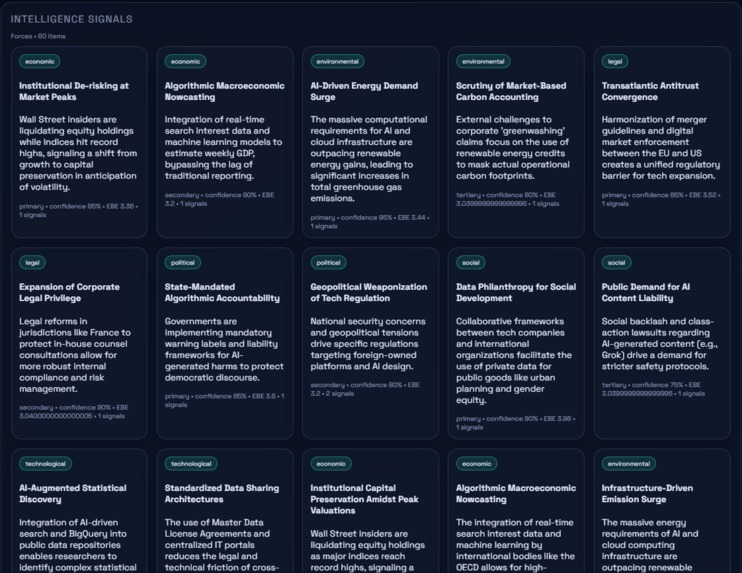Open AI-Augmented Statistical Discovery title
742x573 pixels.
73,494
